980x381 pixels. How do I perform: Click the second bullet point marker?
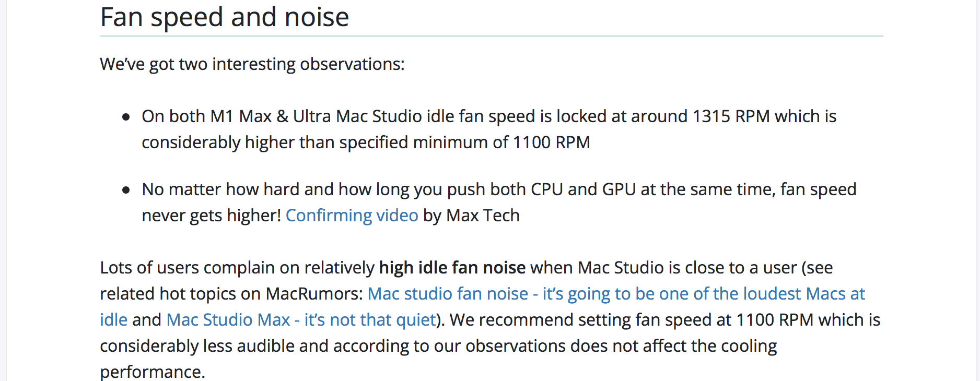[x=126, y=190]
